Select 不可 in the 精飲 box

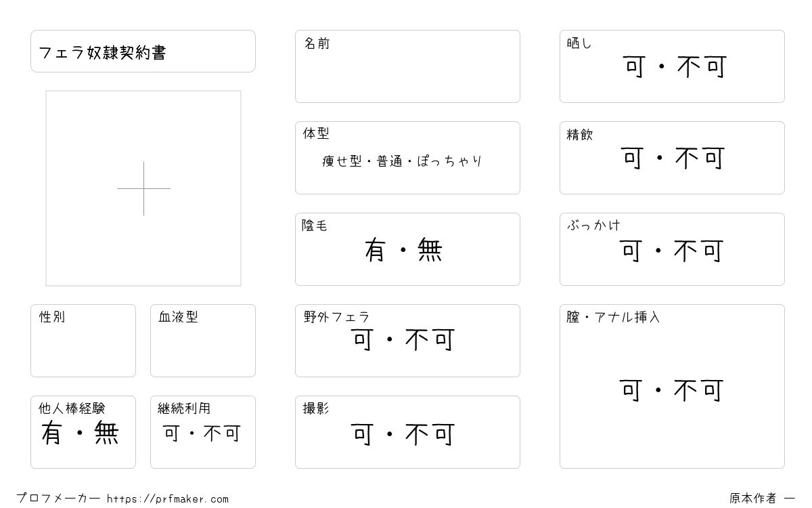click(x=700, y=158)
